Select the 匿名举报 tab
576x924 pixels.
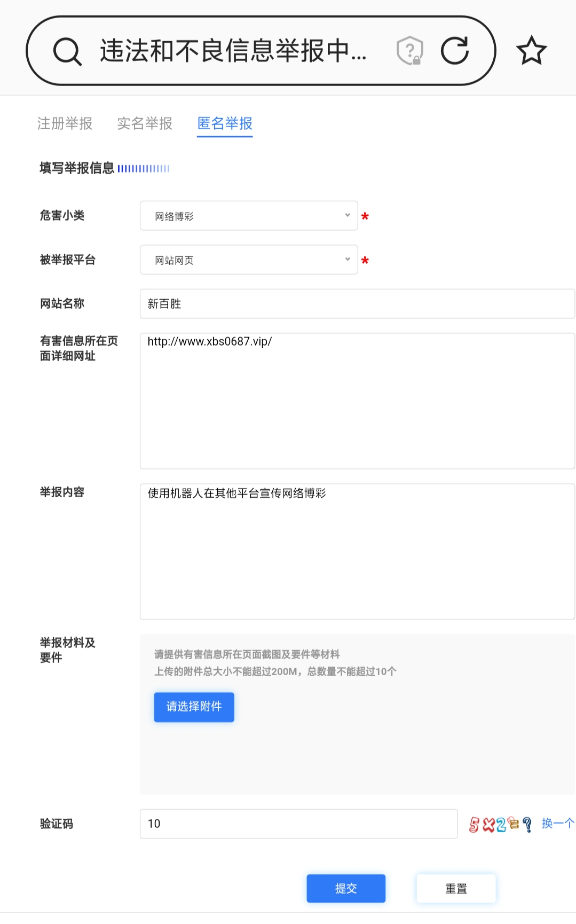[x=225, y=123]
